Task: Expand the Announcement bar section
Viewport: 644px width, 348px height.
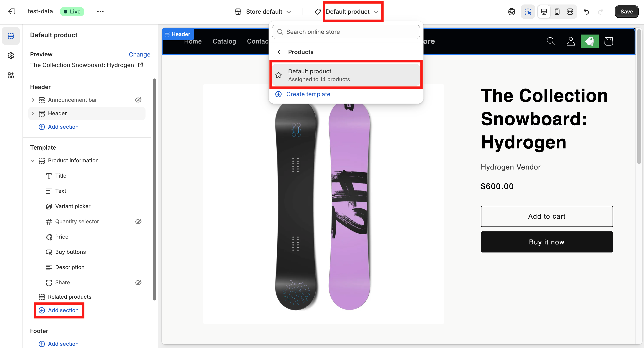Action: point(33,100)
